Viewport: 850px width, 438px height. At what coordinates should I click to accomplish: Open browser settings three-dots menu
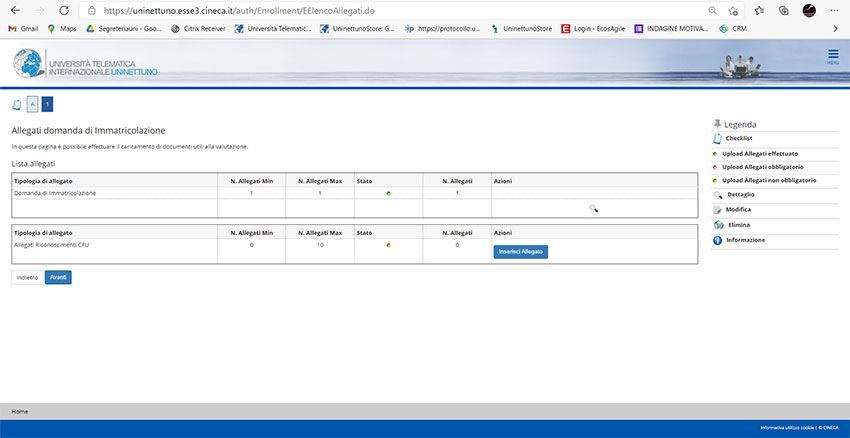[835, 10]
